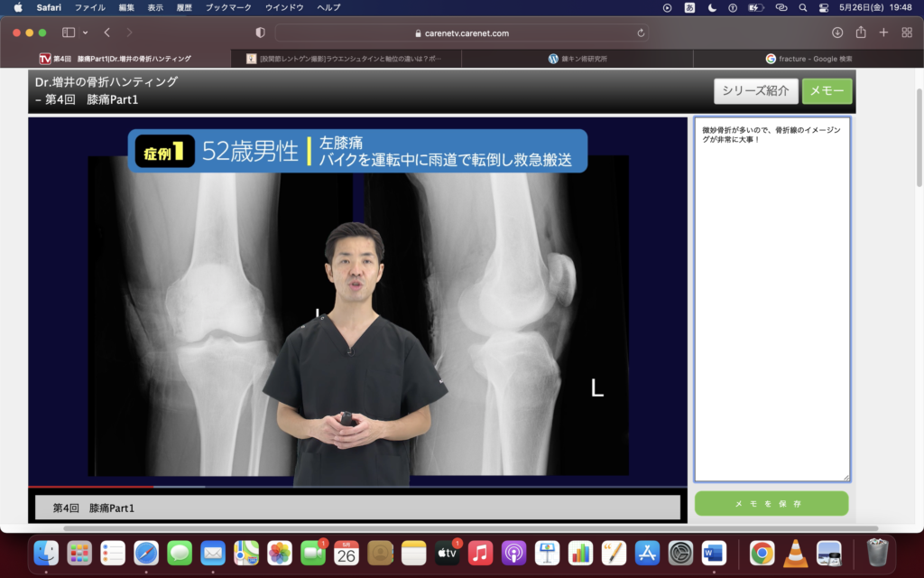Click inside the memo text area
Image resolution: width=924 pixels, height=578 pixels.
(772, 298)
